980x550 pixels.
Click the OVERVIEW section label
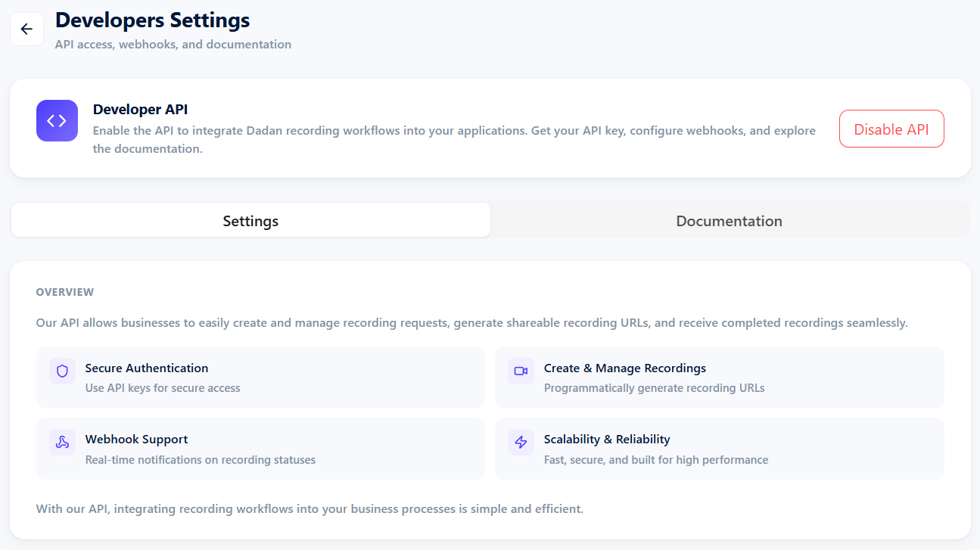tap(65, 292)
